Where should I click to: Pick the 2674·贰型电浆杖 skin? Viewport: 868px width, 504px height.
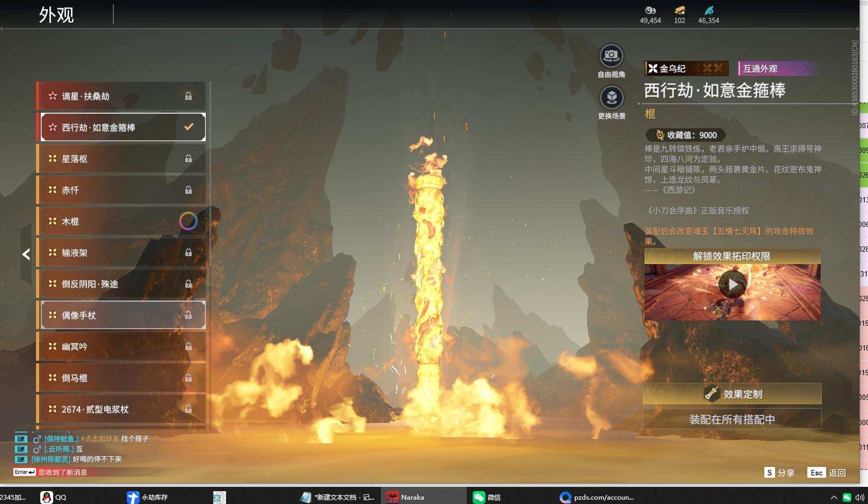click(x=121, y=409)
